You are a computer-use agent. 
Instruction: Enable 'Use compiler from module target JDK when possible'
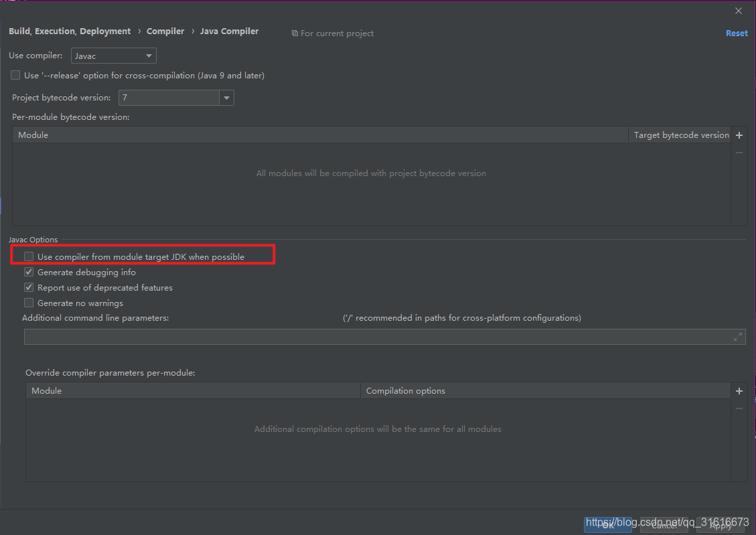28,256
